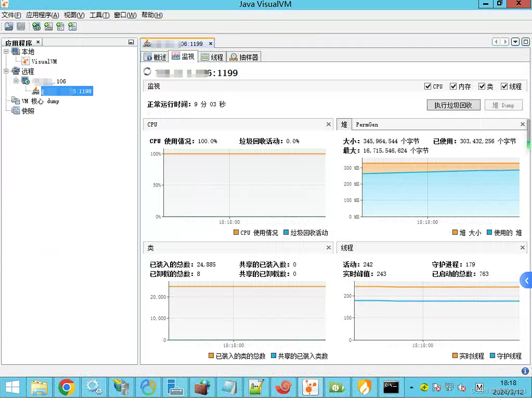Open the 工具(T) menu
Viewport: 532px width, 398px height.
click(99, 15)
